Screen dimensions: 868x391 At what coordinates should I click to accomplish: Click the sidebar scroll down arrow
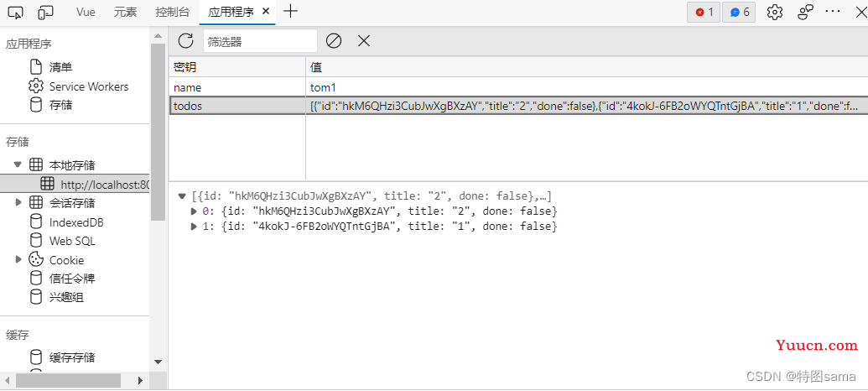[x=158, y=362]
